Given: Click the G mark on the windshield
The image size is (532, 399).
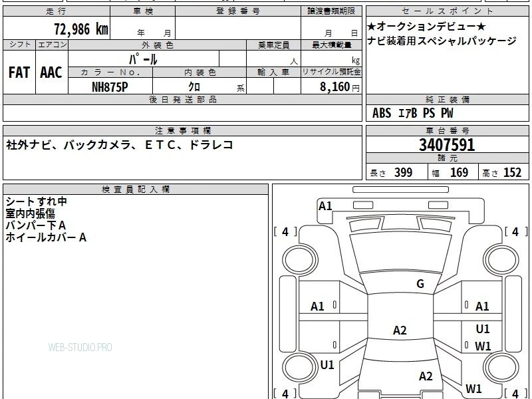Looking at the screenshot, I should [420, 284].
